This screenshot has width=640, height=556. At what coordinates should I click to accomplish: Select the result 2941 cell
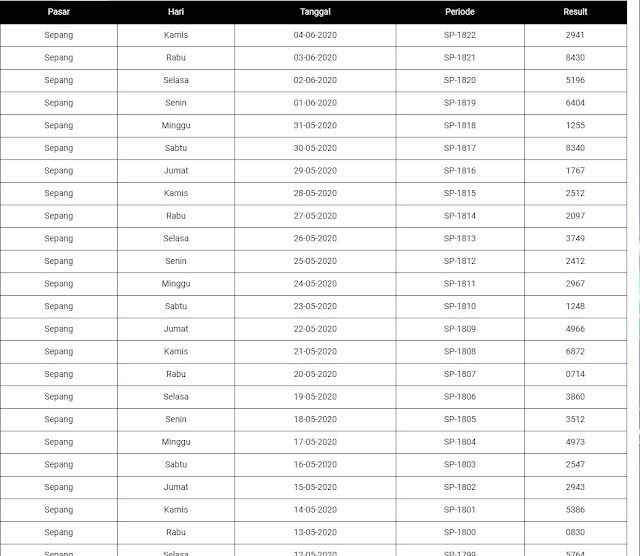(x=576, y=35)
